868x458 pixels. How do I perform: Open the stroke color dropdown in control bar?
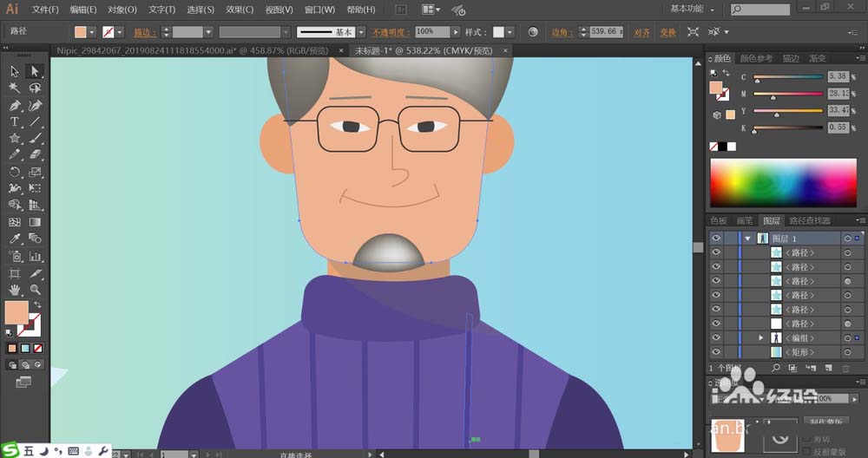point(120,32)
